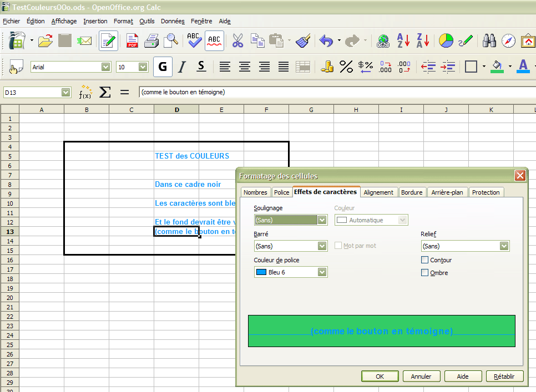Toggle AutoSpellcheck red-underlined ABC icon
536x392 pixels.
(214, 41)
